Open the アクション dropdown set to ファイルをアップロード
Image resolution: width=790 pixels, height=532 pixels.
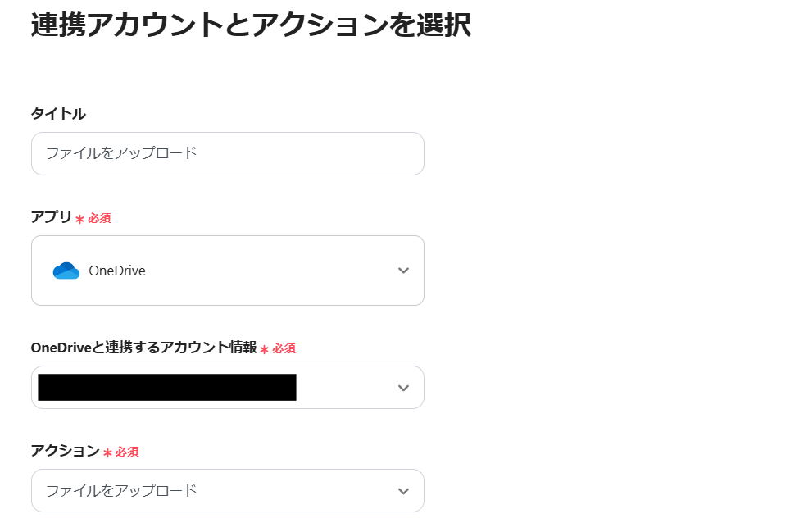pos(228,490)
